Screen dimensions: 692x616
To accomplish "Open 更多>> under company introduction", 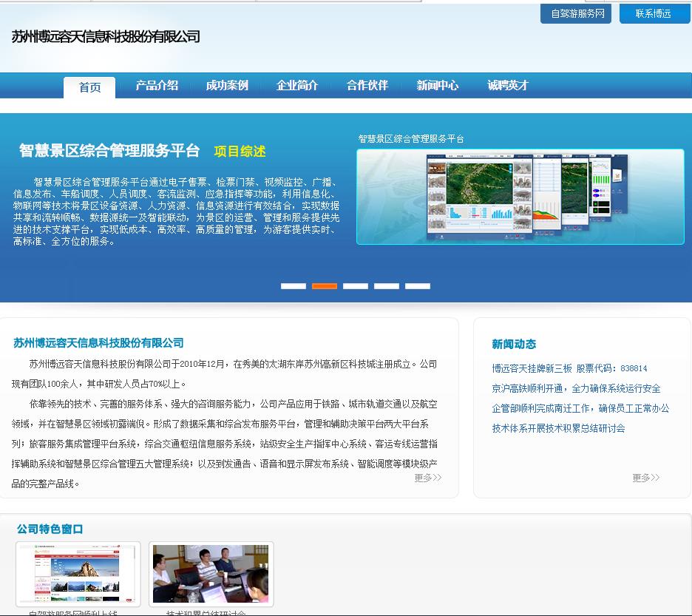I will coord(427,478).
